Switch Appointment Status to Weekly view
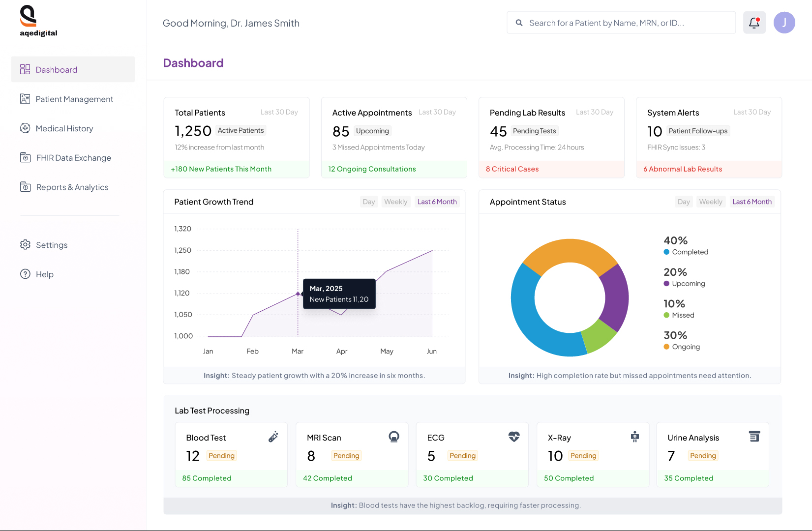Screen dimensions: 812x531 click(x=710, y=201)
